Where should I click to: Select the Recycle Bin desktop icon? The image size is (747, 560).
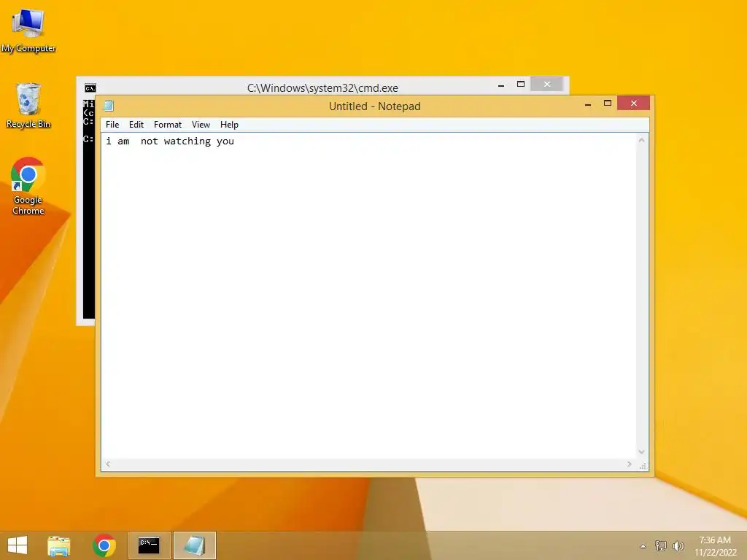point(28,106)
